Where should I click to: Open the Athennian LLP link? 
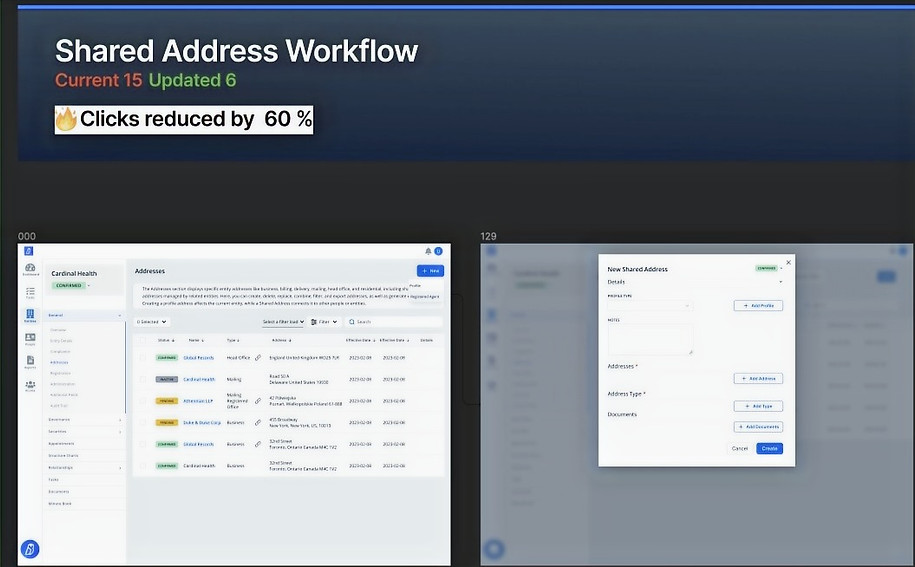[198, 401]
